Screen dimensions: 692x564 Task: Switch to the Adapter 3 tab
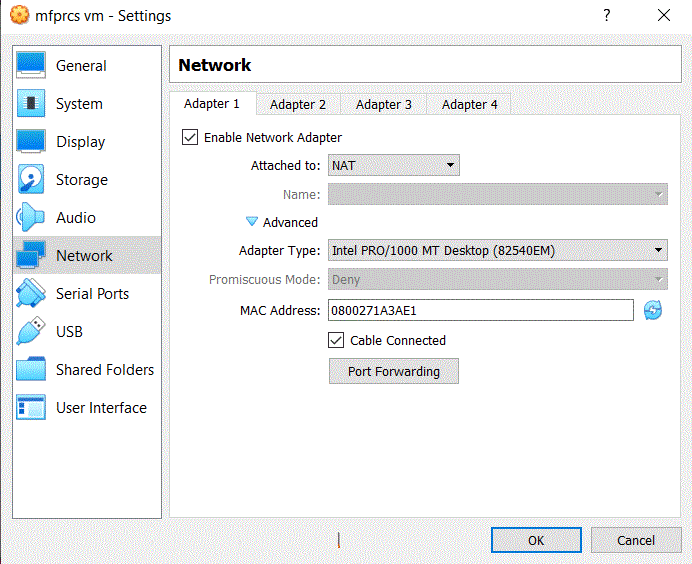tap(384, 105)
